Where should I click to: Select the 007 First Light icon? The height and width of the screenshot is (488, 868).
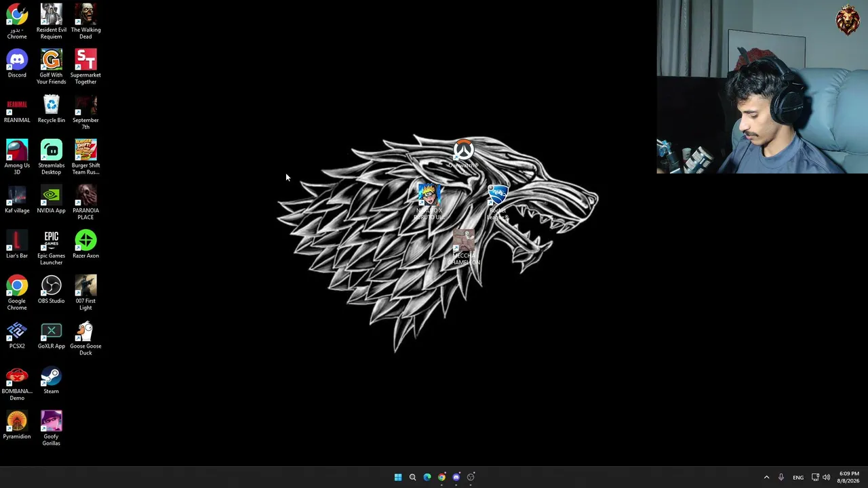[x=85, y=292]
